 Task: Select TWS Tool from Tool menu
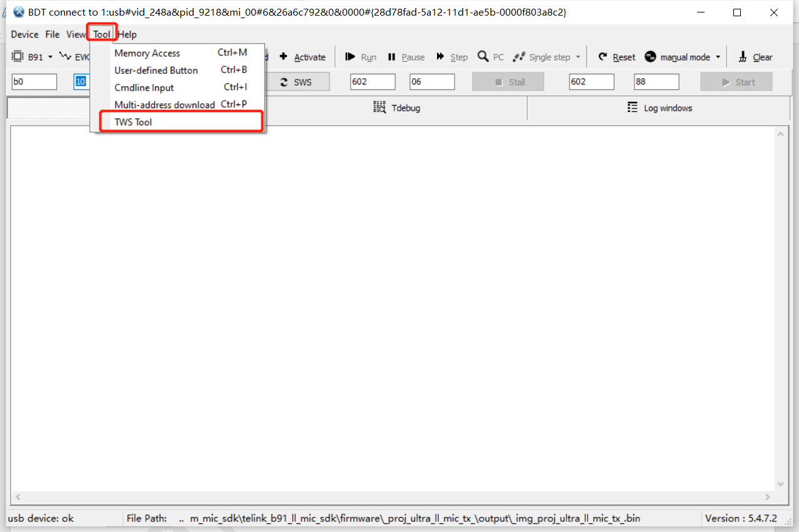[x=133, y=122]
